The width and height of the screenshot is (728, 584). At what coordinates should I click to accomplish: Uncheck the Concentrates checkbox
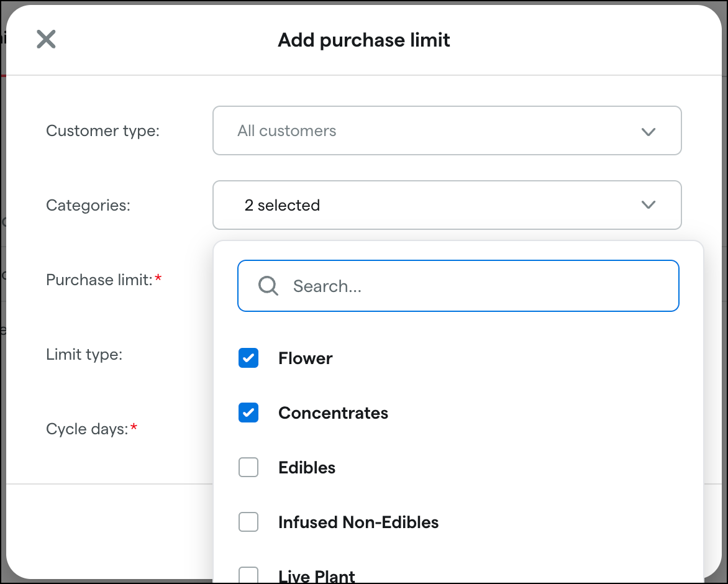(x=248, y=413)
